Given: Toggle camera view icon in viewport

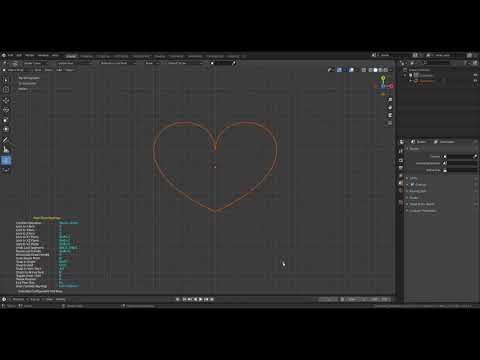Looking at the screenshot, I should pos(390,115).
